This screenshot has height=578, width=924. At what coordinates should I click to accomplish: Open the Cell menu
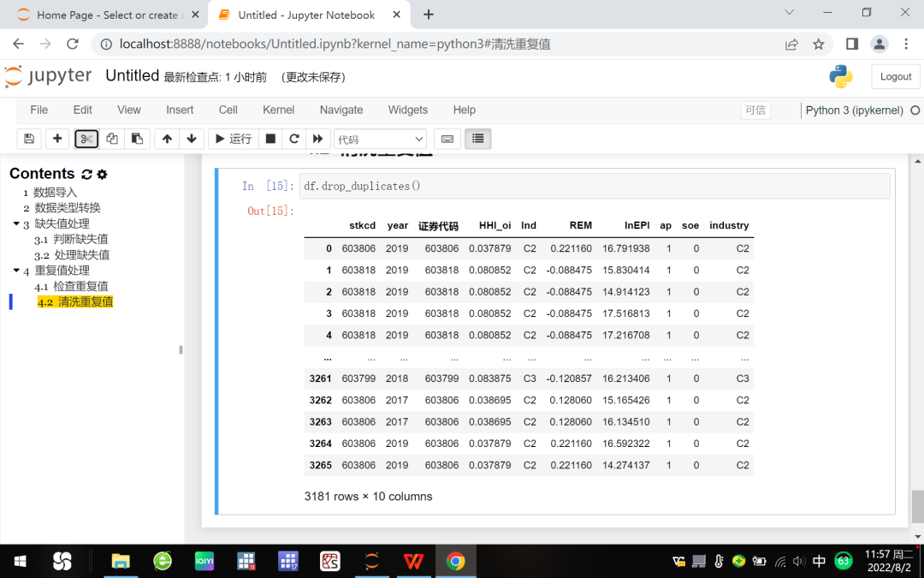pos(228,110)
